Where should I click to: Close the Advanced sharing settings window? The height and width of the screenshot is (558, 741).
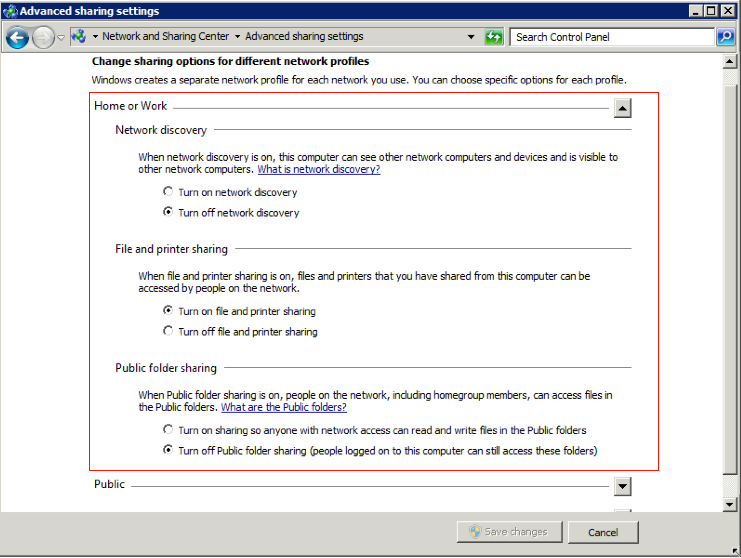tap(728, 11)
